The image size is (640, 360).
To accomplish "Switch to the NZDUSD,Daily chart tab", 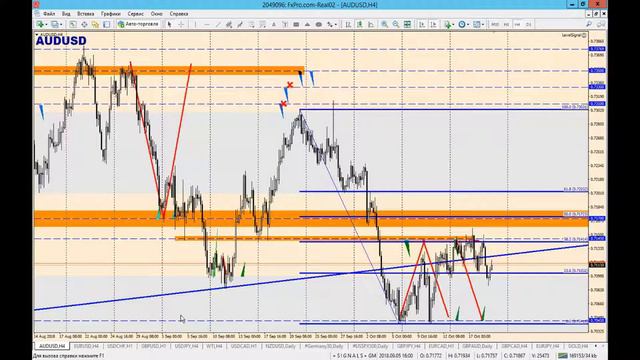I will 280,346.
